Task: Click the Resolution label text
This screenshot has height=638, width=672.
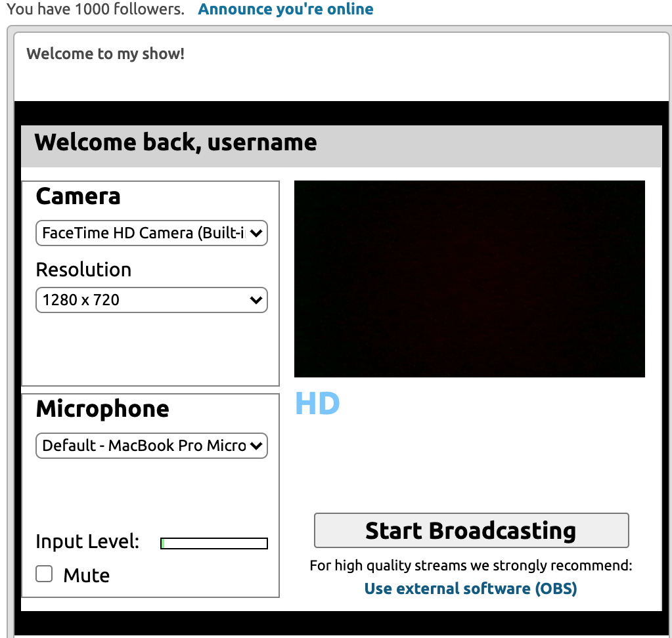Action: (83, 270)
